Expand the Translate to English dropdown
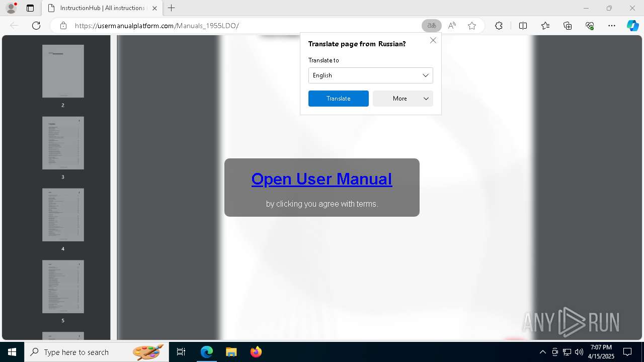Screen dimensions: 644x362 (371, 75)
